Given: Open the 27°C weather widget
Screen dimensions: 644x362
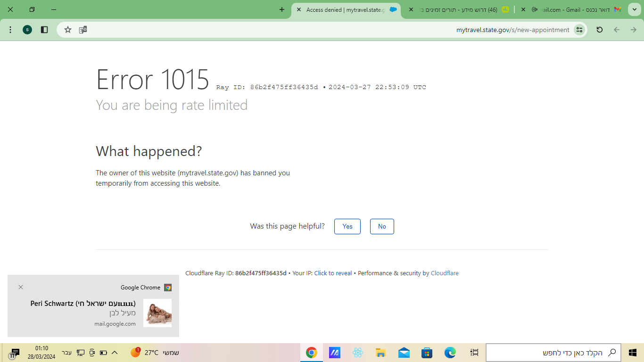Looking at the screenshot, I should [155, 353].
